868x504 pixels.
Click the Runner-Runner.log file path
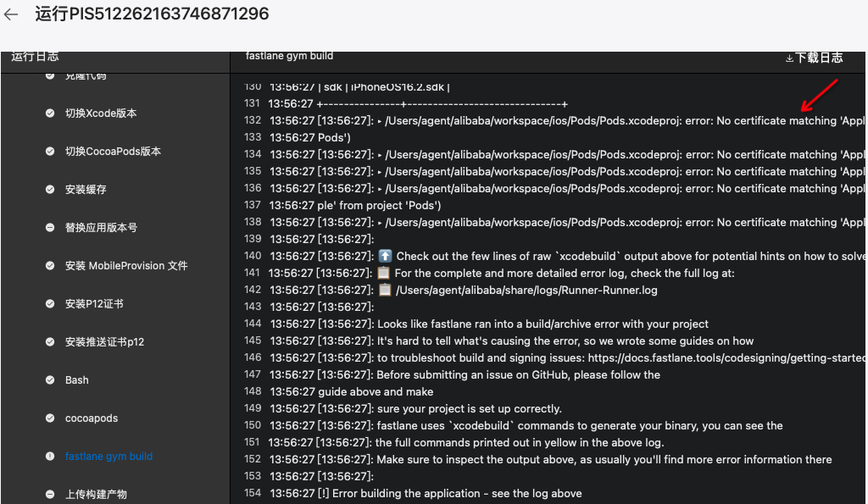click(526, 291)
